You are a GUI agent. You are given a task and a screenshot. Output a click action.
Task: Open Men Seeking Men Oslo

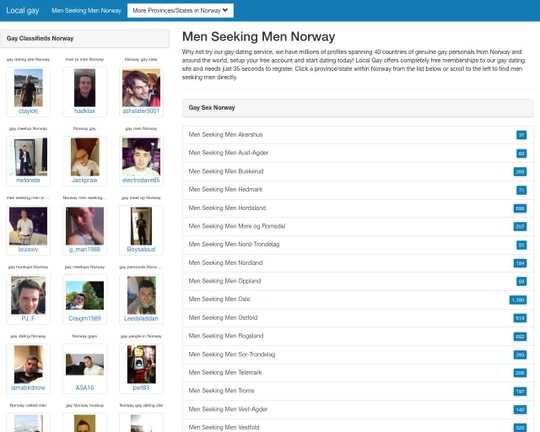pyautogui.click(x=358, y=299)
